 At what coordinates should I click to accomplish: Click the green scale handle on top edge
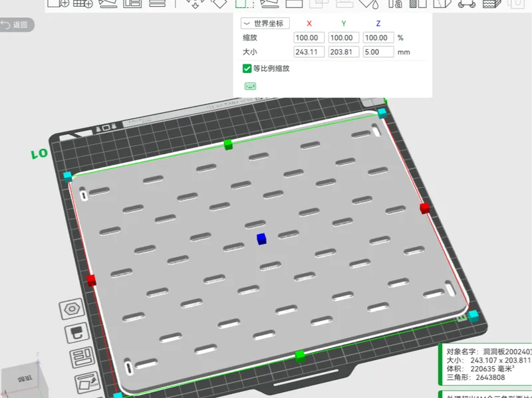coord(228,144)
